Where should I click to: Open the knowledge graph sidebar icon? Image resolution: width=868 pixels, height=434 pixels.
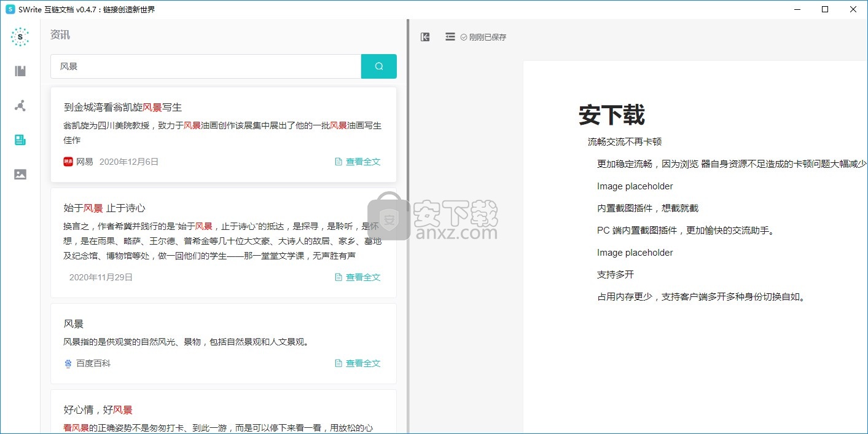coord(20,106)
